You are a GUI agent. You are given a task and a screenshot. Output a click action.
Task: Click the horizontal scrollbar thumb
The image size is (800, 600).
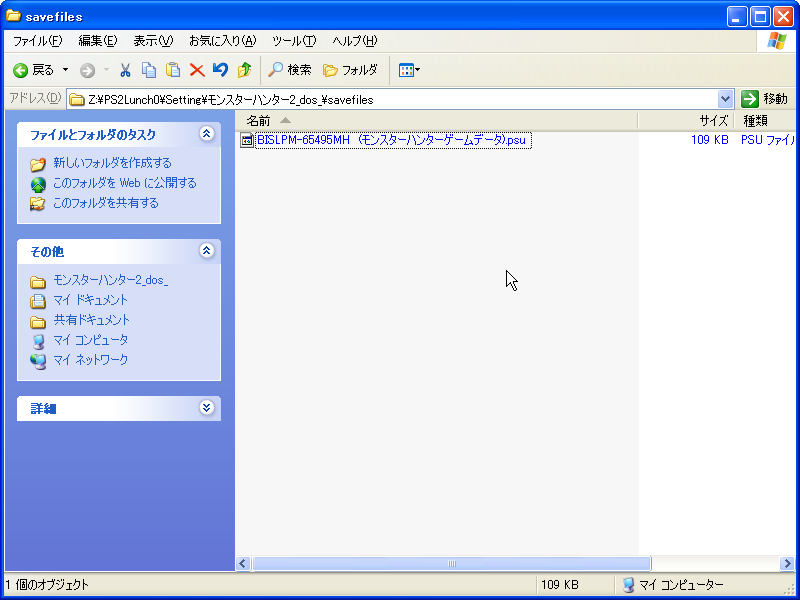(x=452, y=563)
